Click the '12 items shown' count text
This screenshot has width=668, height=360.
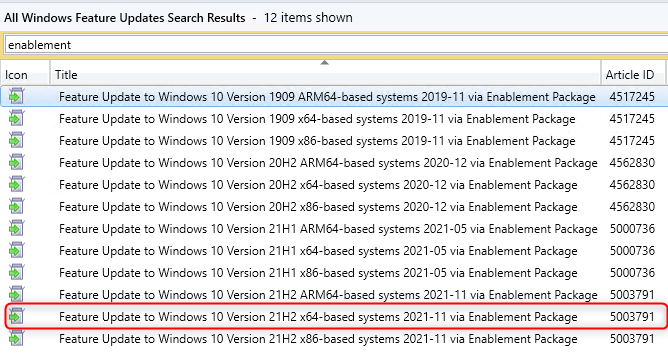[x=308, y=18]
